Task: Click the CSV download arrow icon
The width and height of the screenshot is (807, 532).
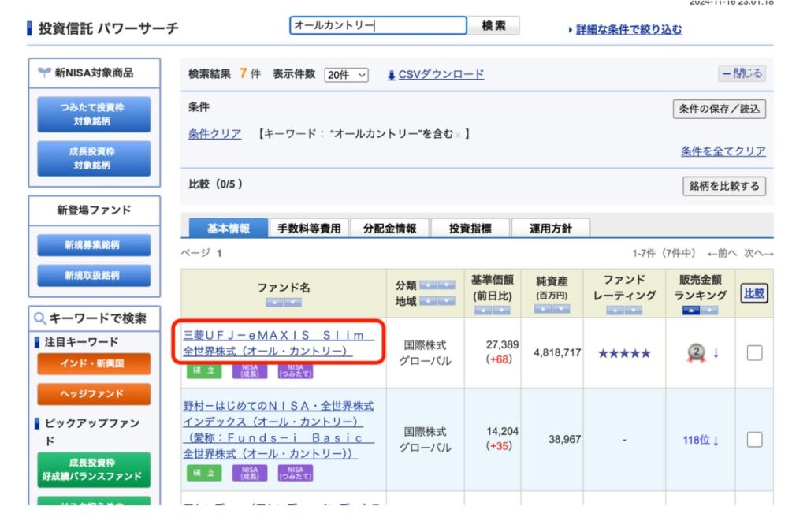Action: (391, 75)
